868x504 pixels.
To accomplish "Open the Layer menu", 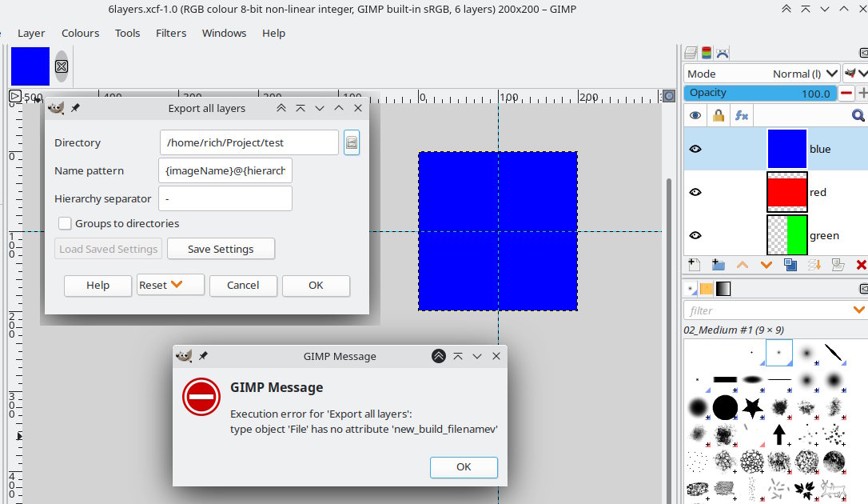I will tap(31, 34).
